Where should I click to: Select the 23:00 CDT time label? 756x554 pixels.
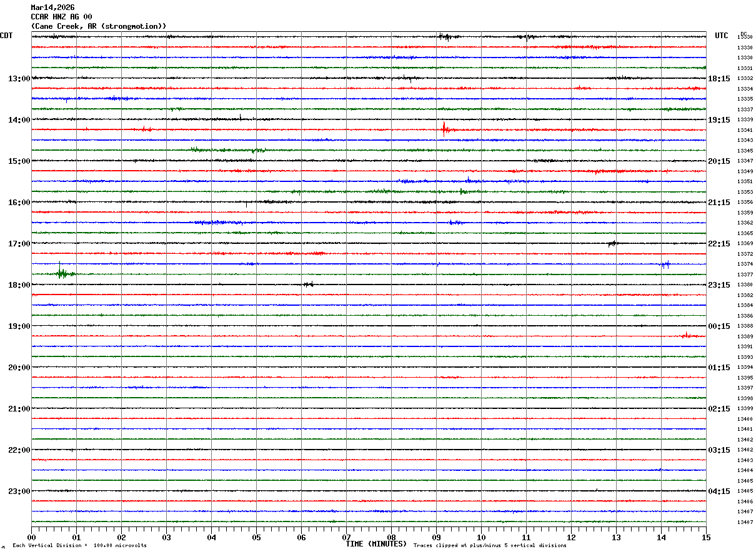pos(19,491)
